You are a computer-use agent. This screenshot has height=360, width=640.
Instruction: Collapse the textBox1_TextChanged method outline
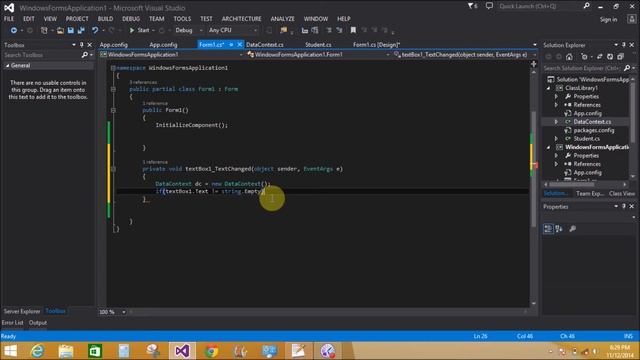[113, 169]
